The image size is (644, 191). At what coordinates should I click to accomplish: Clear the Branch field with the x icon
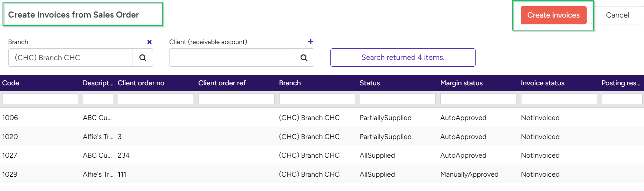[x=149, y=42]
